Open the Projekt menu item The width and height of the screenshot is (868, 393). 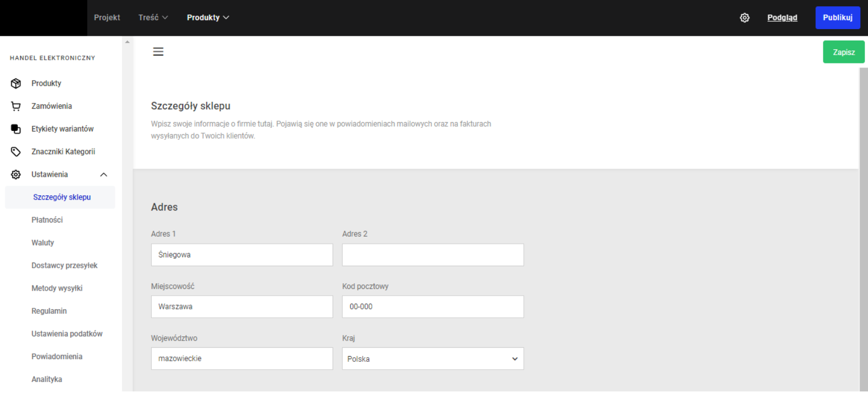pyautogui.click(x=107, y=18)
